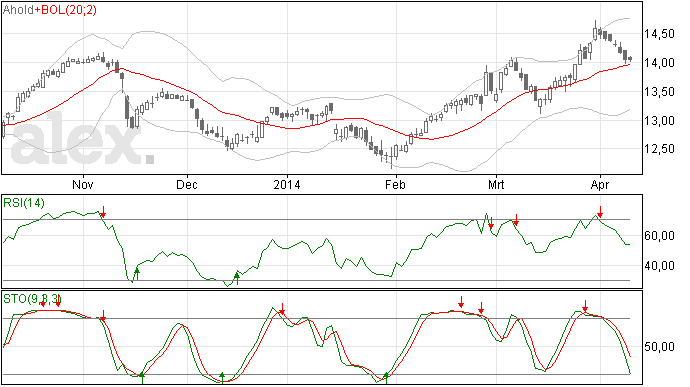Viewport: 690px width, 387px height.
Task: Click the Apr date axis label
Action: pos(600,184)
